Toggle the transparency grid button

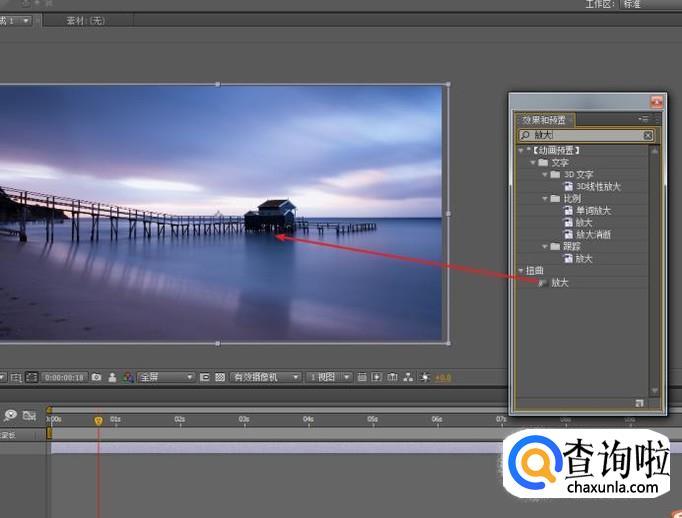pyautogui.click(x=220, y=377)
